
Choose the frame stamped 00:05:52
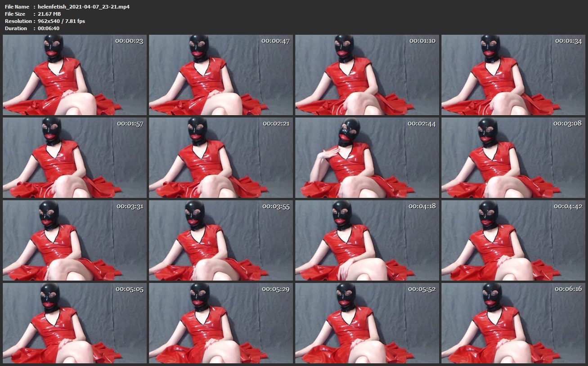[367, 323]
